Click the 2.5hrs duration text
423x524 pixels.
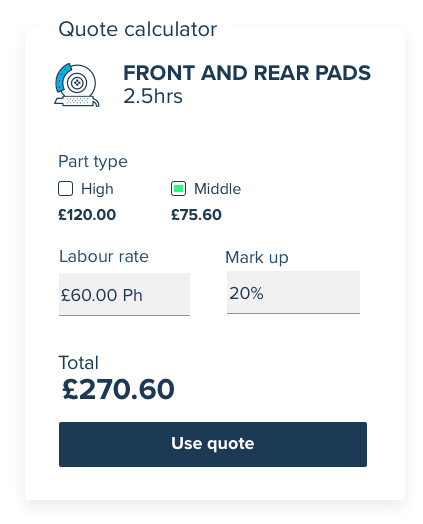(x=153, y=96)
